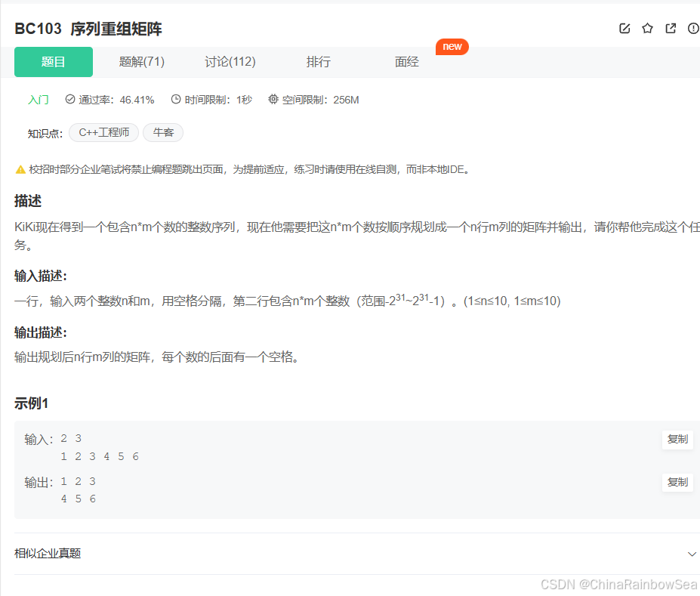This screenshot has width=700, height=596.
Task: Click the checkmark icon beside 通过率
Action: coord(69,99)
